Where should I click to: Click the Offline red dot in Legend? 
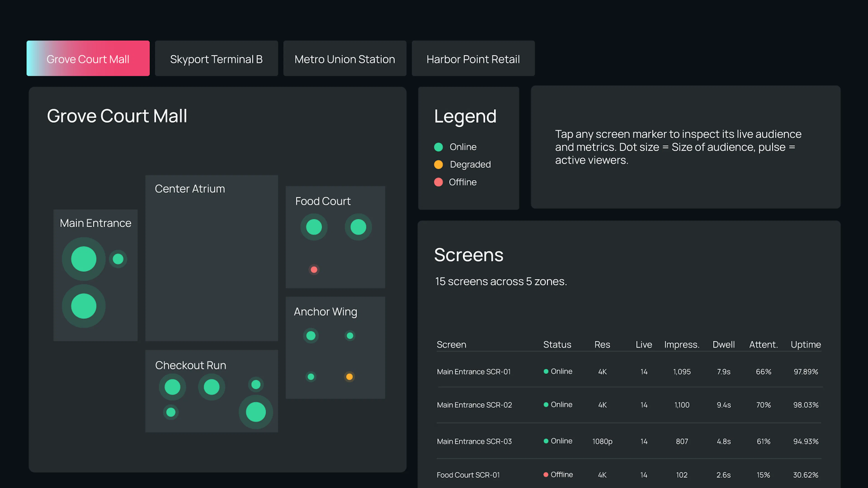(438, 182)
